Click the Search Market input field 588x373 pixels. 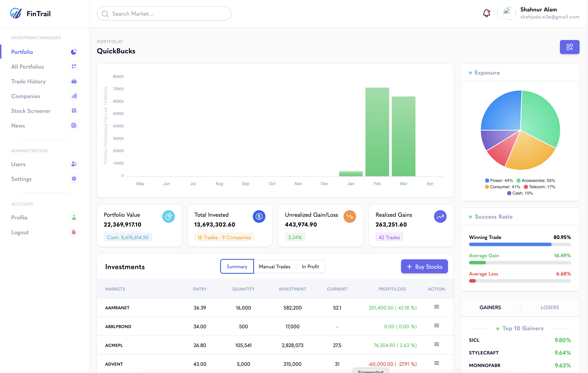[164, 14]
